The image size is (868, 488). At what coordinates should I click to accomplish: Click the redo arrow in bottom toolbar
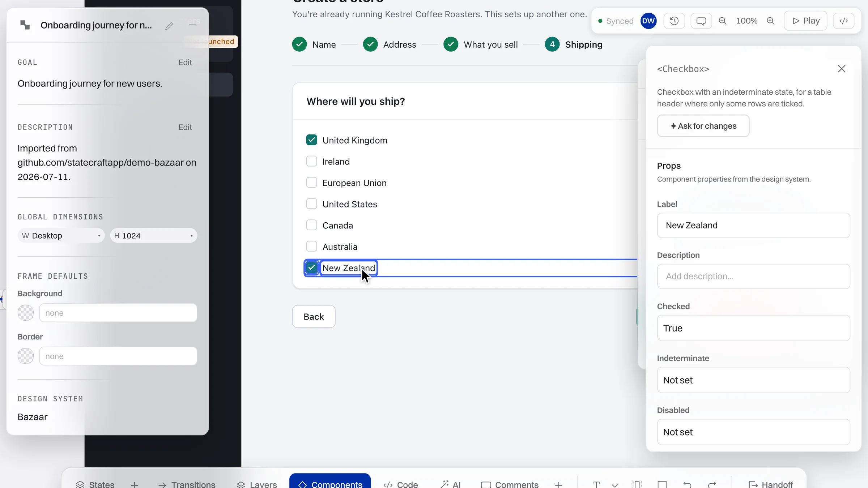712,484
